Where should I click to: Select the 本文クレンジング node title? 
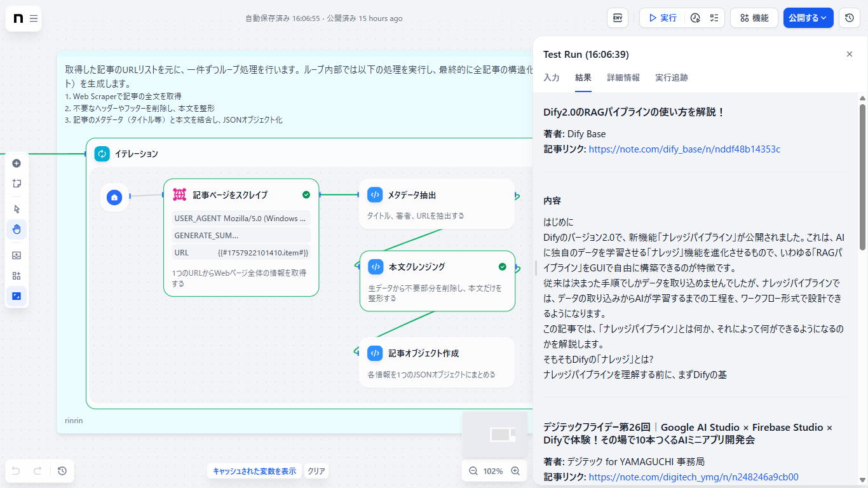click(417, 267)
